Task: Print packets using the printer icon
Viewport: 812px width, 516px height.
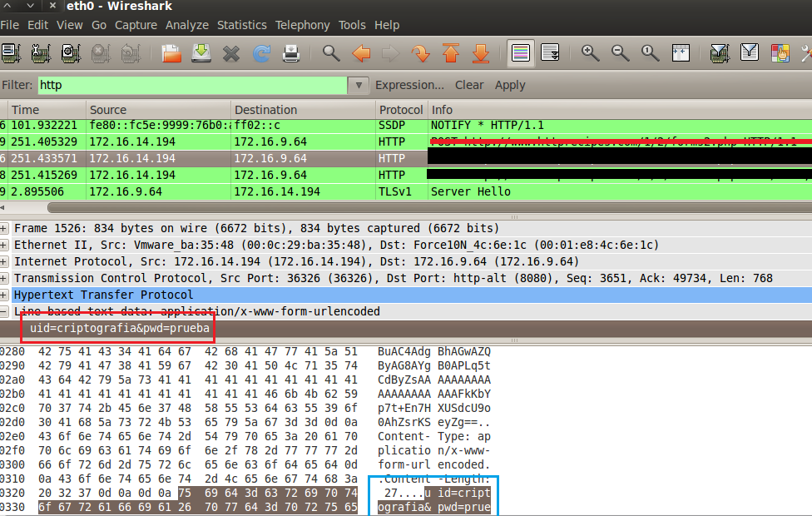Action: 291,52
